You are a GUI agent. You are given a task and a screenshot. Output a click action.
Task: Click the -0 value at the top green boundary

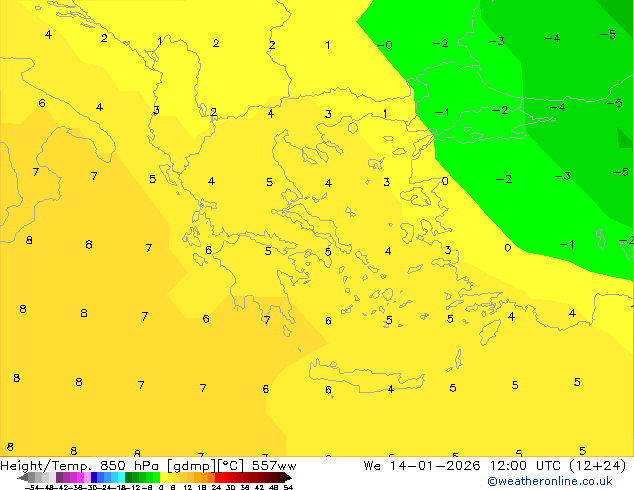point(384,45)
